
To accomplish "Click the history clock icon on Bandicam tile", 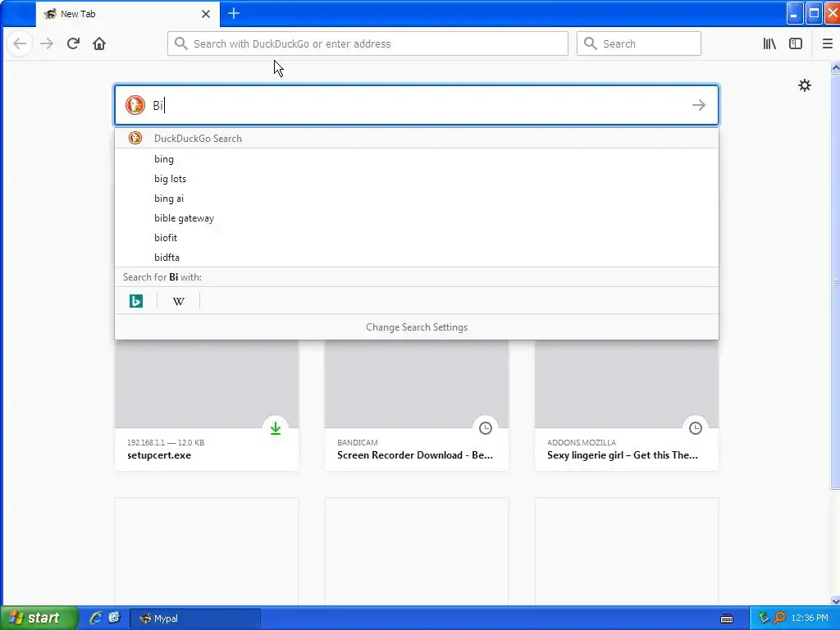I will [x=486, y=428].
